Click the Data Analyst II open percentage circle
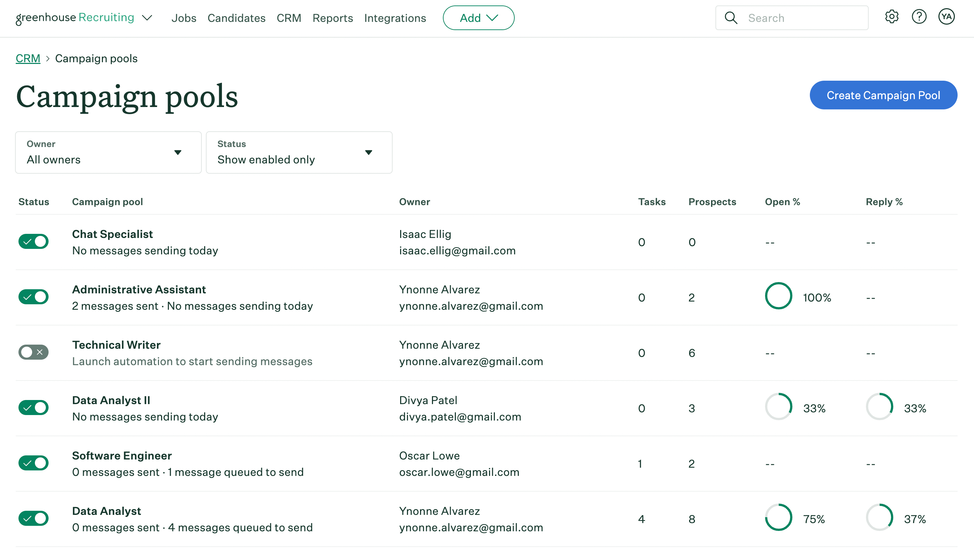974x560 pixels. pyautogui.click(x=777, y=408)
